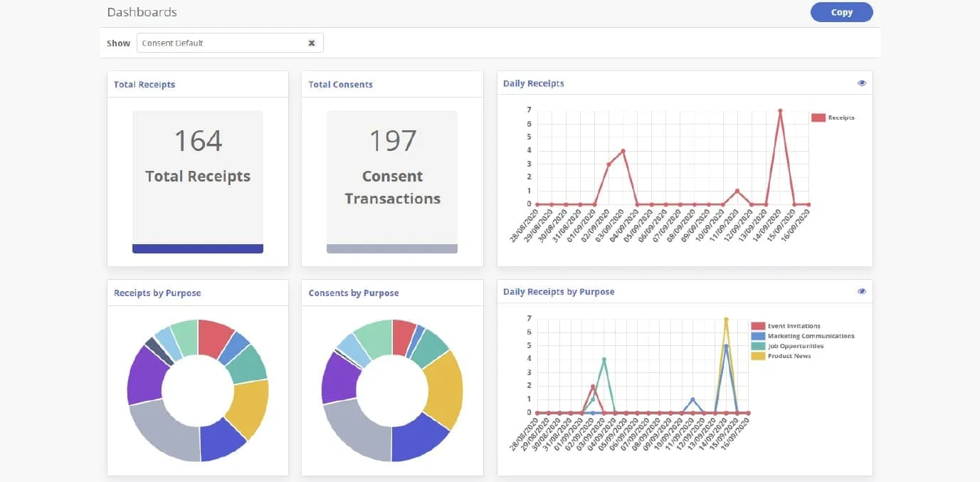Clear the Consent Default selection with X

tap(311, 43)
